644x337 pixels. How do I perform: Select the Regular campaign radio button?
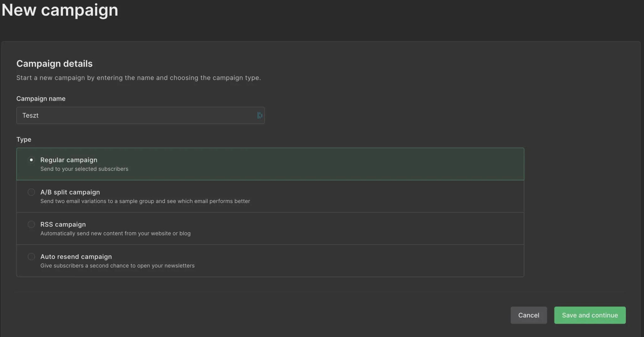coord(31,160)
